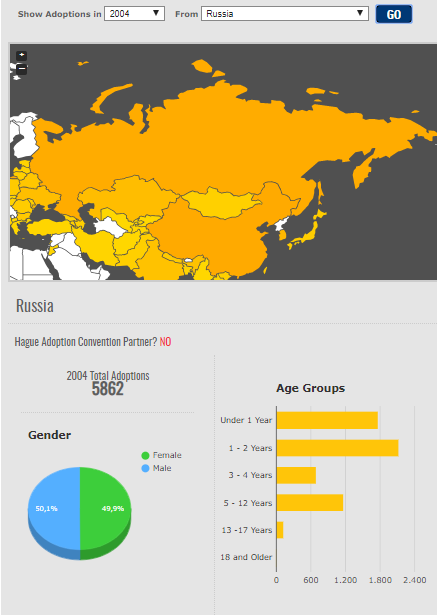Zoom out of the map with minus icon
Viewport: 437px width, 615px height.
tap(21, 69)
